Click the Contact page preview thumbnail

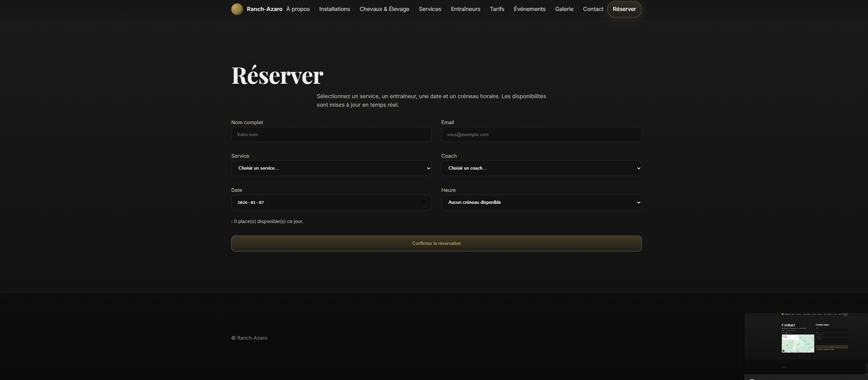(x=806, y=343)
